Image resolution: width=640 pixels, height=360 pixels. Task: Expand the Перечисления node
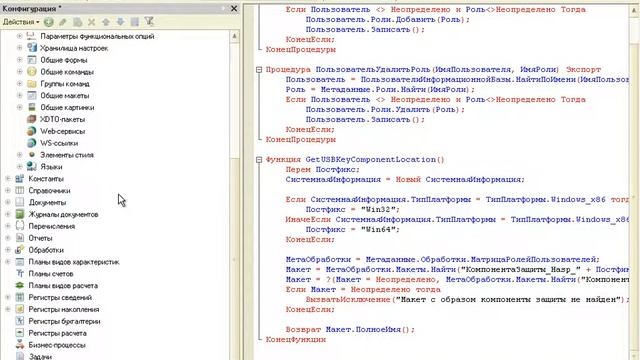coord(7,226)
